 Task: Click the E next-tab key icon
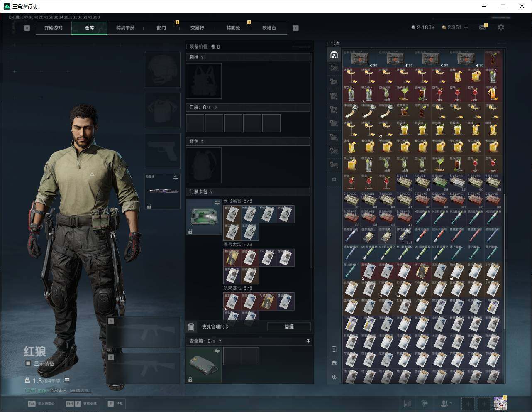296,28
